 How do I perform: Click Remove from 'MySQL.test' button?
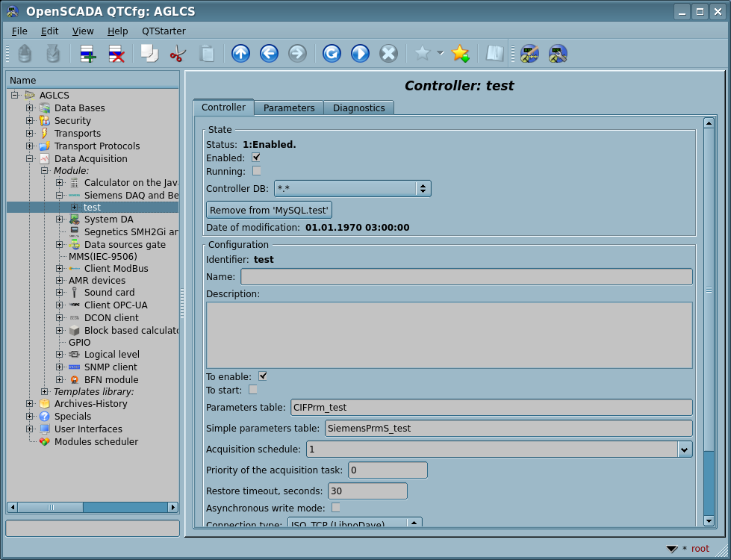pyautogui.click(x=269, y=211)
